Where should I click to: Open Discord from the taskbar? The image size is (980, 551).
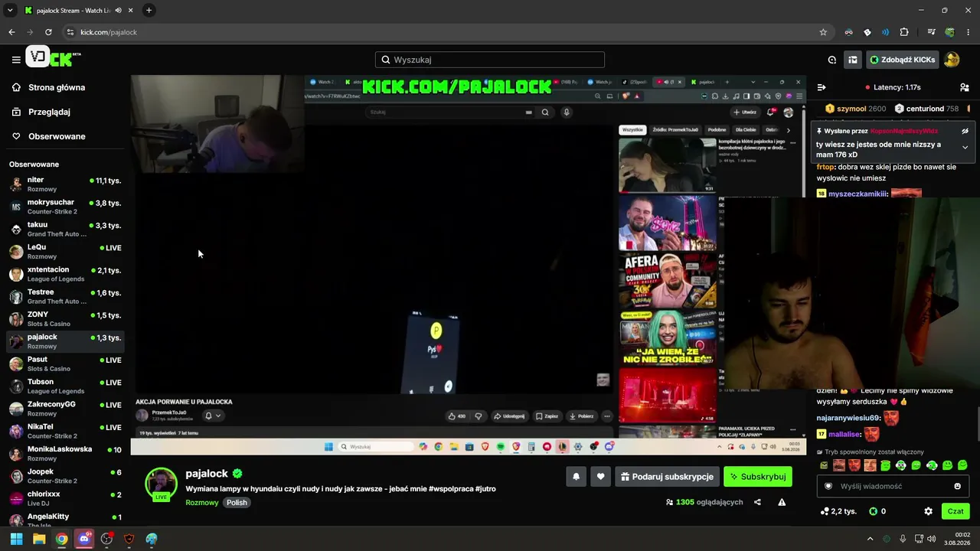point(84,539)
